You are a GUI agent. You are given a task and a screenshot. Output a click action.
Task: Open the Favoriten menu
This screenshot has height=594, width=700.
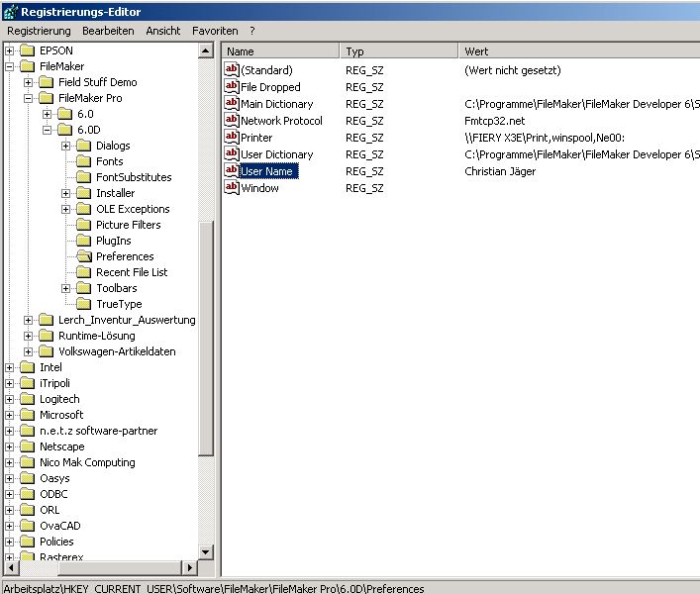[215, 31]
